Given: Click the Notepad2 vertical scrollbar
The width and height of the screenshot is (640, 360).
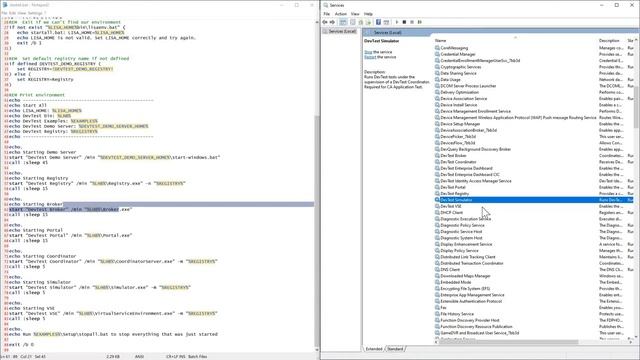Looking at the screenshot, I should 316,230.
